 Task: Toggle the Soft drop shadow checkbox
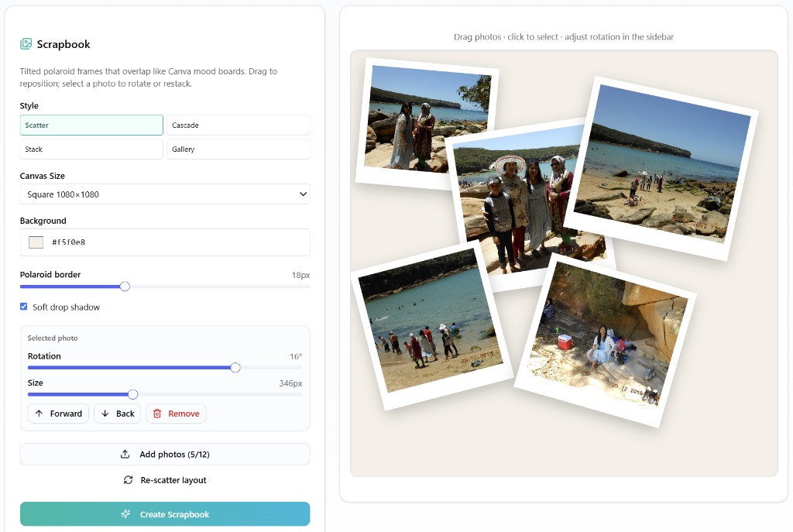(24, 307)
